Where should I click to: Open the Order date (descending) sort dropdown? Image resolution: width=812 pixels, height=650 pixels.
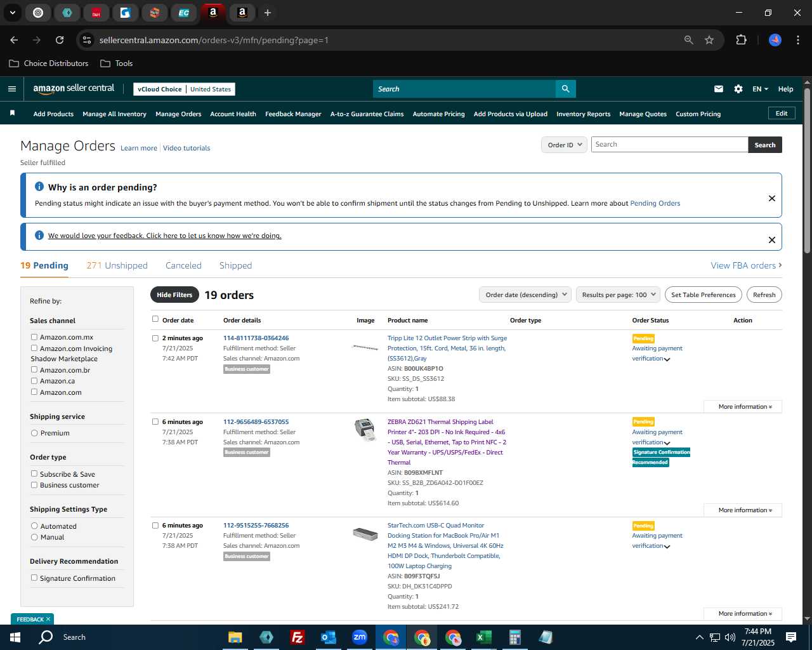tap(526, 295)
